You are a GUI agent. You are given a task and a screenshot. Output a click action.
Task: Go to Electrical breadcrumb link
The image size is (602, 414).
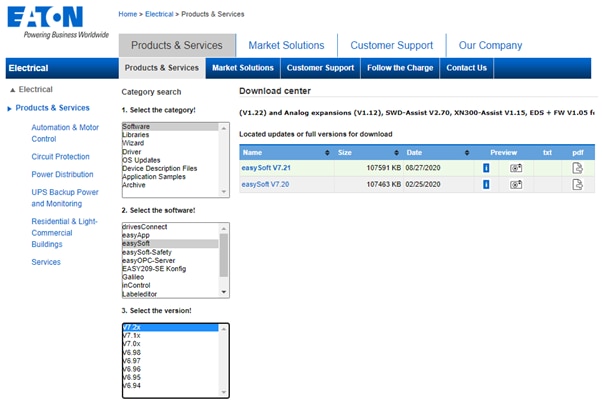(x=159, y=14)
